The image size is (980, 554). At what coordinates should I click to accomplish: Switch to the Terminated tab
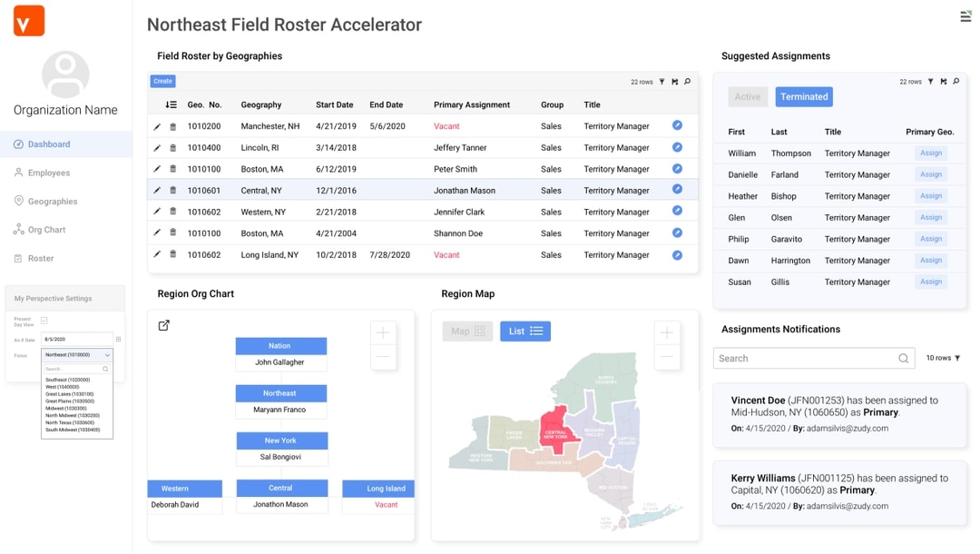(x=804, y=96)
